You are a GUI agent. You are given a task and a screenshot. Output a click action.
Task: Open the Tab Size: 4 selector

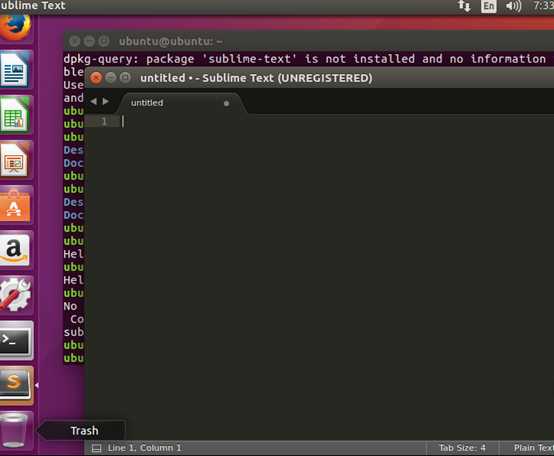(462, 448)
